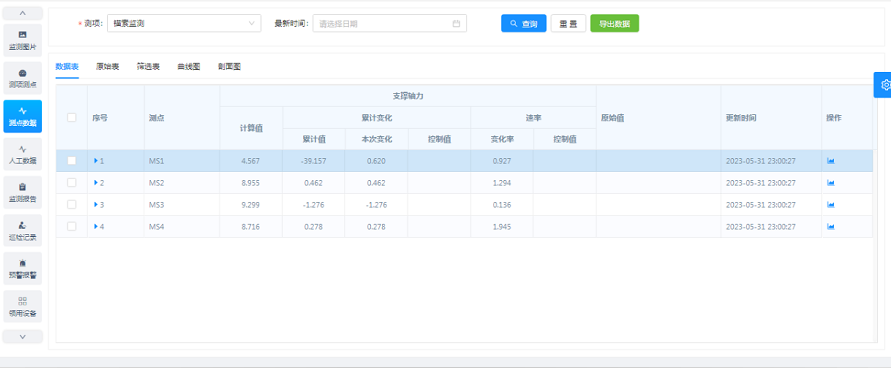Click the 计算值 column header

[251, 128]
